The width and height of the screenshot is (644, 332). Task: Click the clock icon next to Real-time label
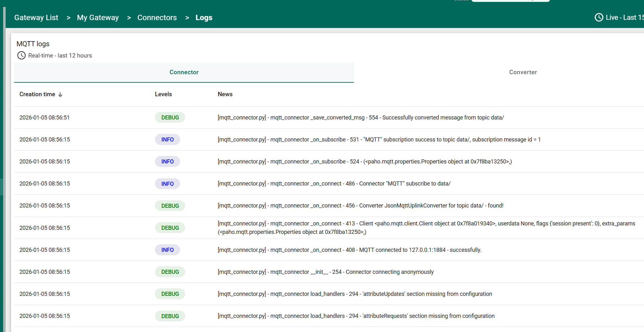(21, 56)
